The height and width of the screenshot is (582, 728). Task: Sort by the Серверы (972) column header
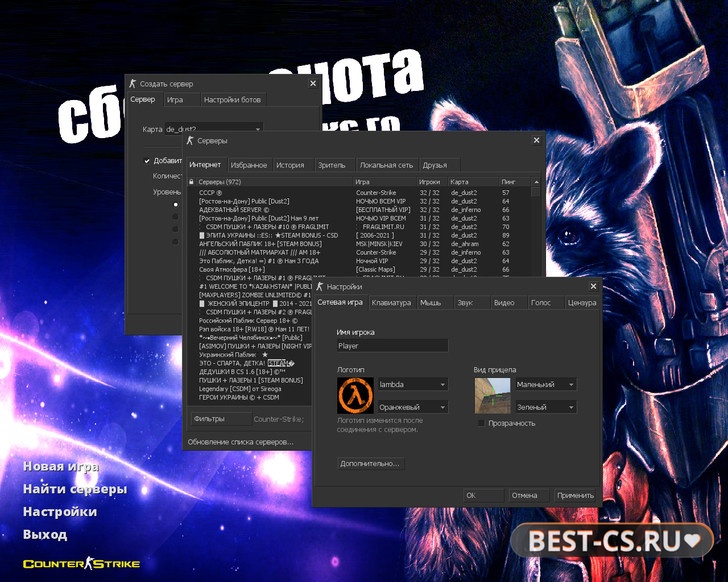[274, 182]
